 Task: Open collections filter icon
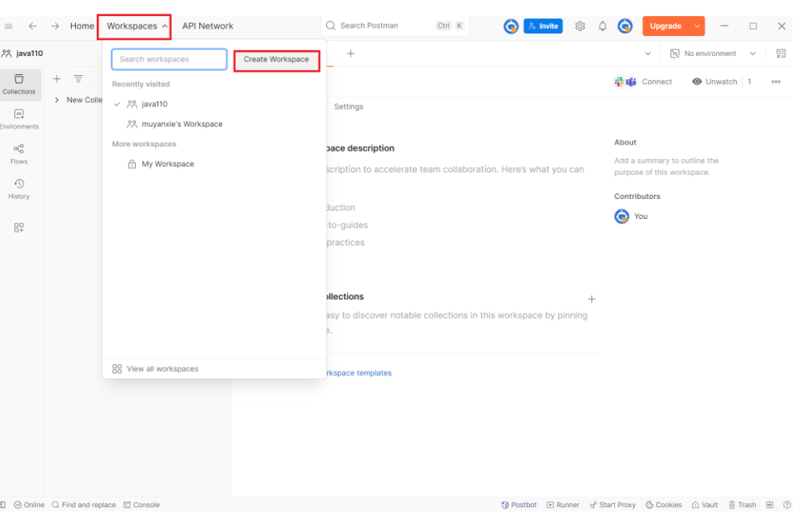pyautogui.click(x=78, y=79)
